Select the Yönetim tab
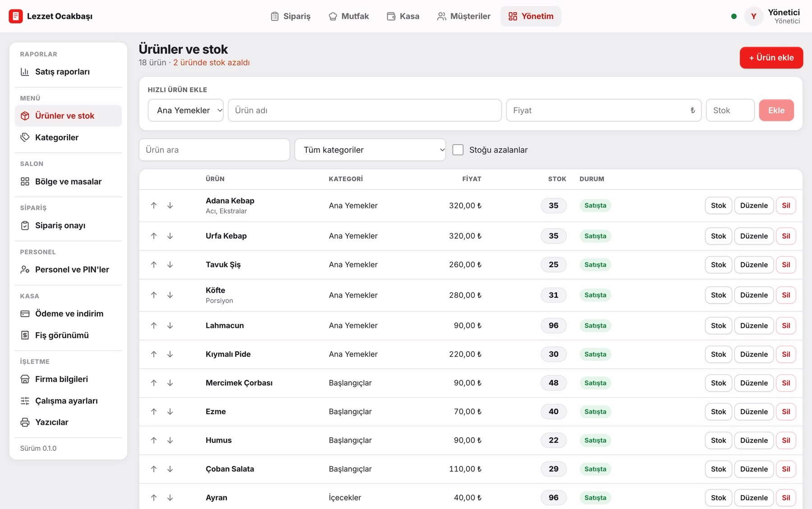The height and width of the screenshot is (509, 812). coord(531,16)
